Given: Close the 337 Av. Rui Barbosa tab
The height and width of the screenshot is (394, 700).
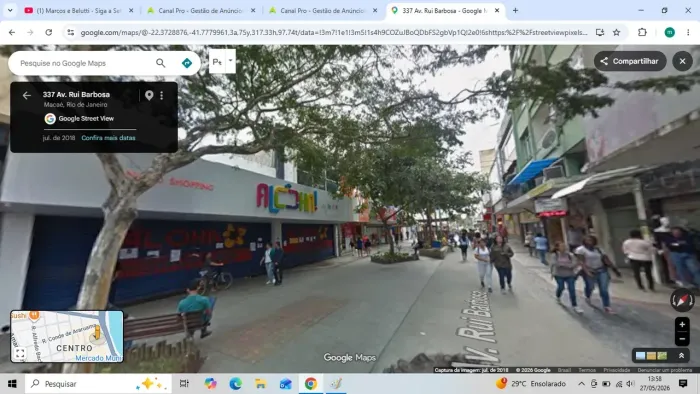Looking at the screenshot, I should point(497,10).
